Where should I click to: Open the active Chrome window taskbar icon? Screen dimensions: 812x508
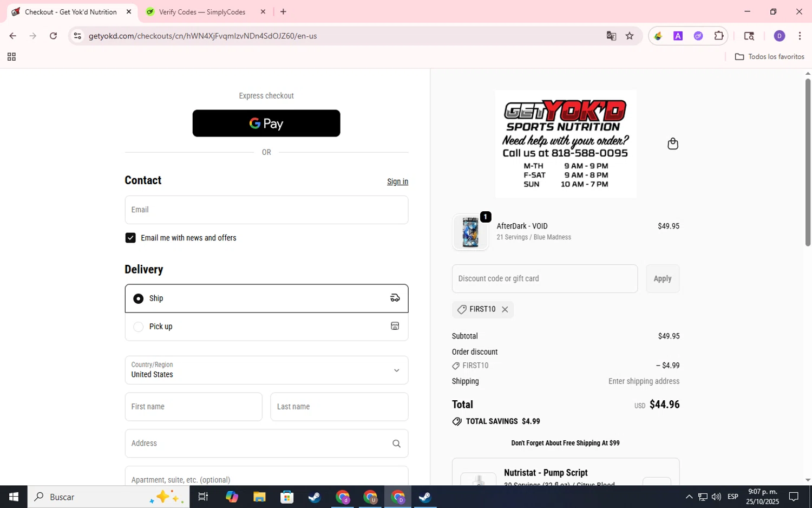tap(398, 497)
